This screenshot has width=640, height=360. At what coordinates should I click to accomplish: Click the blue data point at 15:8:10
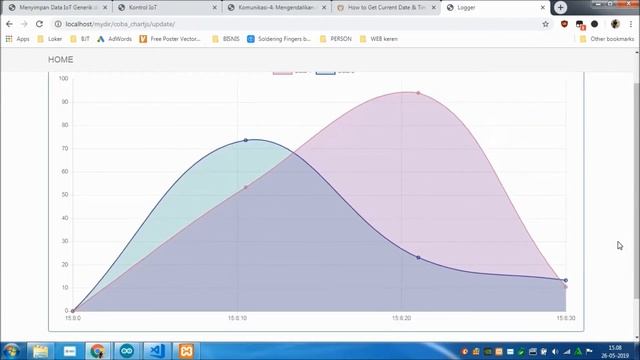(x=246, y=140)
